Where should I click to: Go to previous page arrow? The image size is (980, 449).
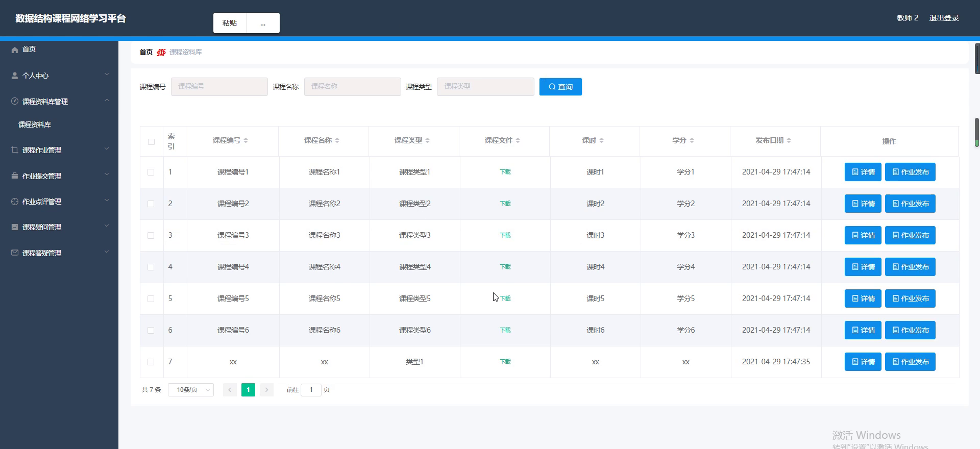click(x=230, y=390)
